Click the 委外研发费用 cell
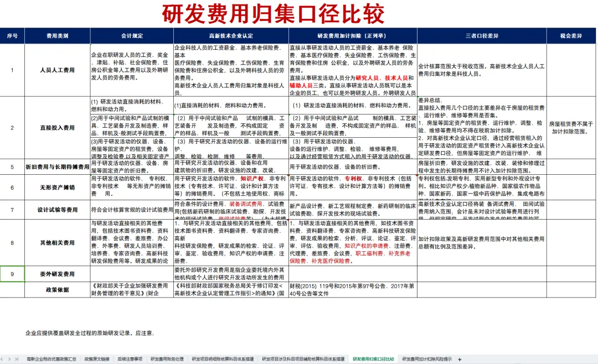 [x=58, y=274]
